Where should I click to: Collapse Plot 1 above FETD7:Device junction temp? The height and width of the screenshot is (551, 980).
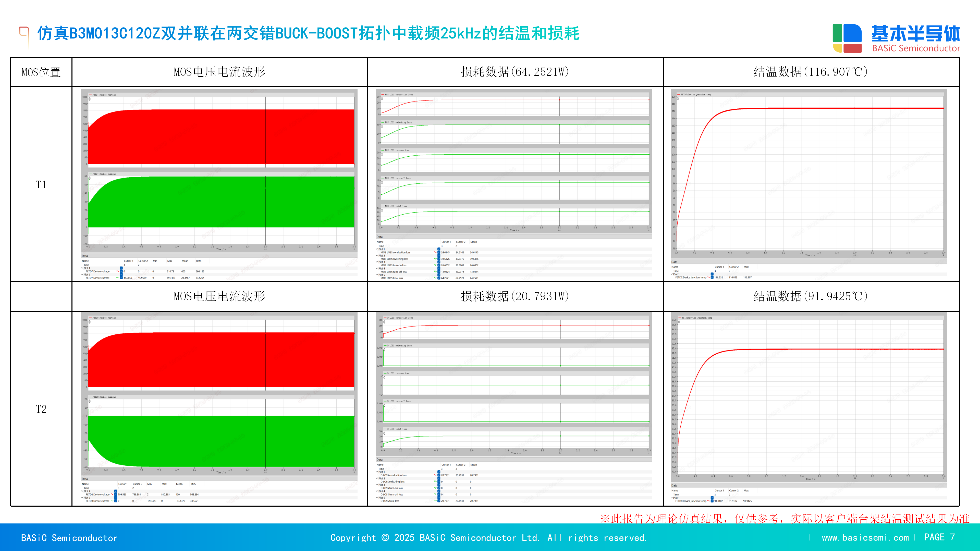coord(672,274)
